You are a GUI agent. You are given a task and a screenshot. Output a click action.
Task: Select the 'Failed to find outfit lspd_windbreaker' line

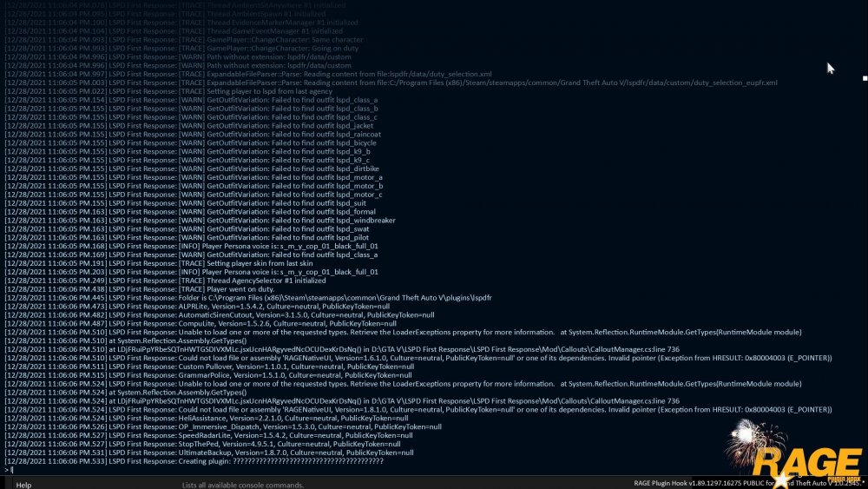click(200, 220)
